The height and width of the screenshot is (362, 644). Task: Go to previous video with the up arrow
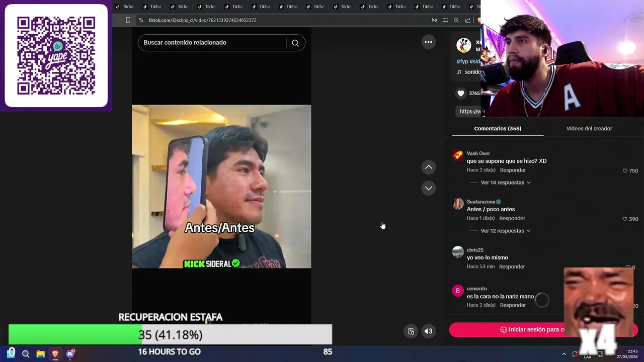(x=429, y=167)
